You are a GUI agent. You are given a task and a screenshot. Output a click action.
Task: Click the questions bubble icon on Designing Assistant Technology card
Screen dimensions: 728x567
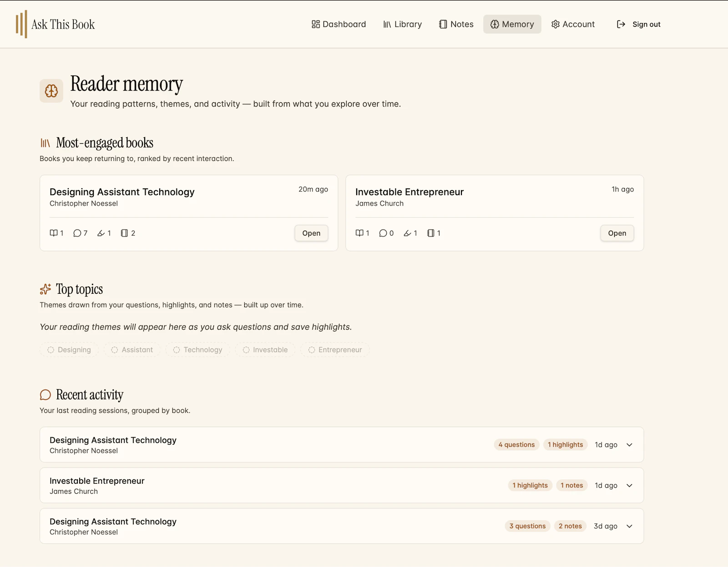[77, 233]
